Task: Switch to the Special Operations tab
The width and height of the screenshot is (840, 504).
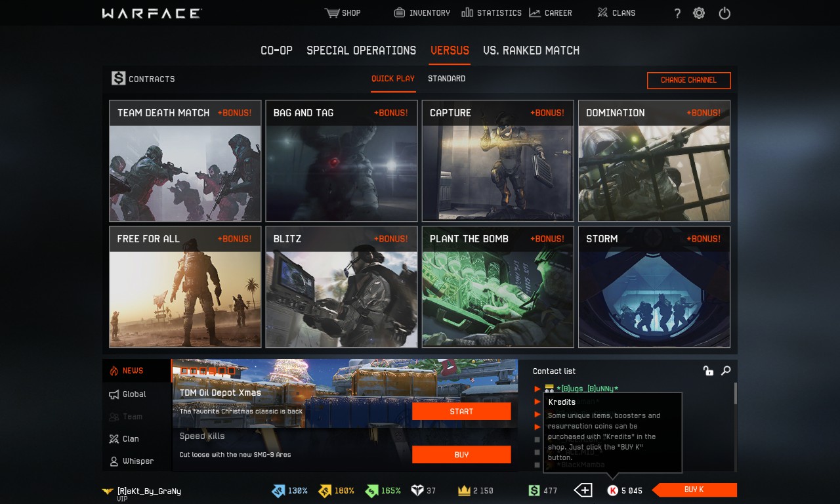Action: [x=362, y=51]
